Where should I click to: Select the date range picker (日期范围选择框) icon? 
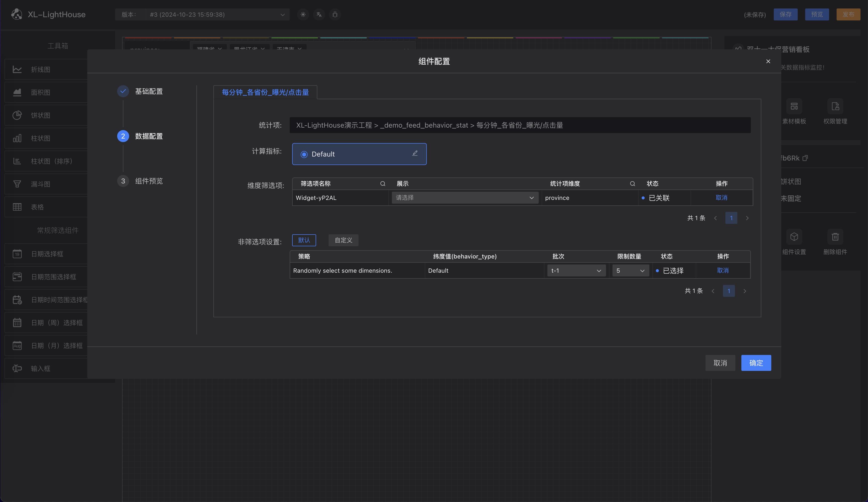[x=17, y=277]
